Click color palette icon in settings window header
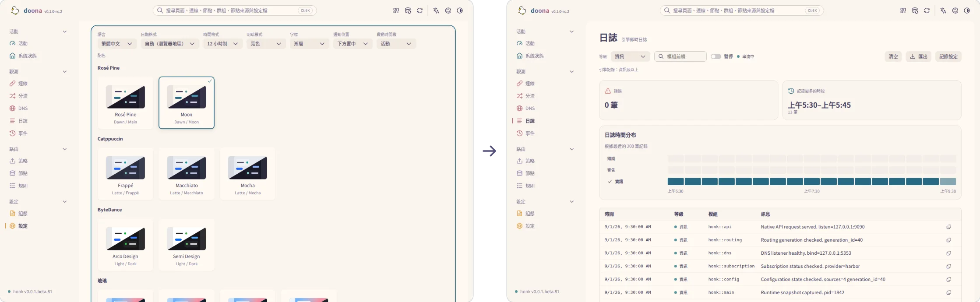This screenshot has height=302, width=980. tap(448, 11)
